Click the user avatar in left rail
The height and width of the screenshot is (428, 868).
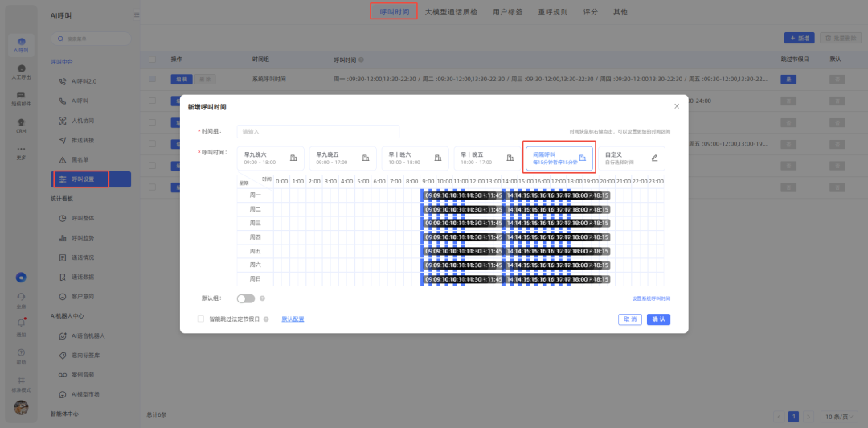pyautogui.click(x=22, y=408)
